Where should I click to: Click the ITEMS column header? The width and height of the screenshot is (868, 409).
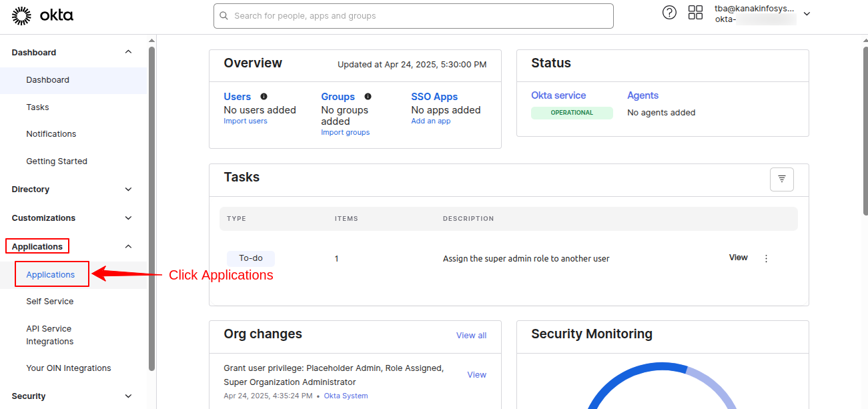pyautogui.click(x=346, y=219)
